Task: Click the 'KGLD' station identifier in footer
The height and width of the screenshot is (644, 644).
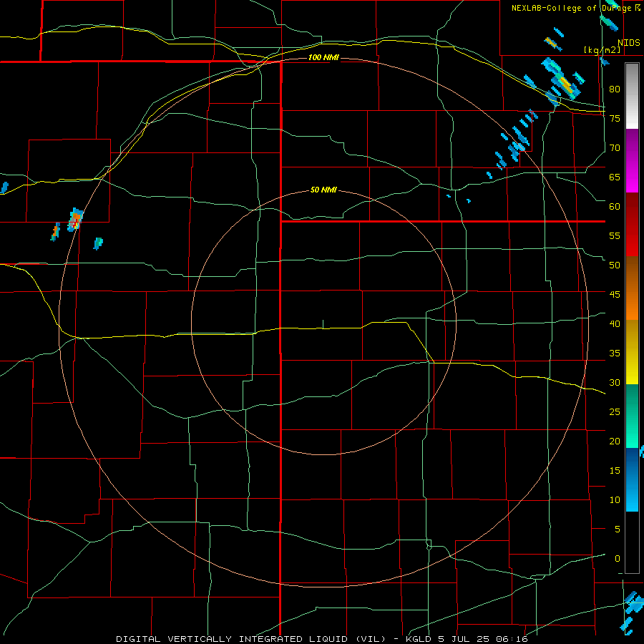Action: click(420, 639)
